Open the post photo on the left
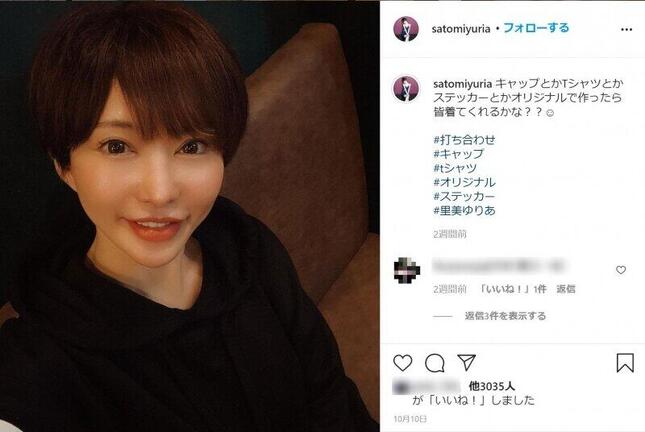 click(190, 216)
